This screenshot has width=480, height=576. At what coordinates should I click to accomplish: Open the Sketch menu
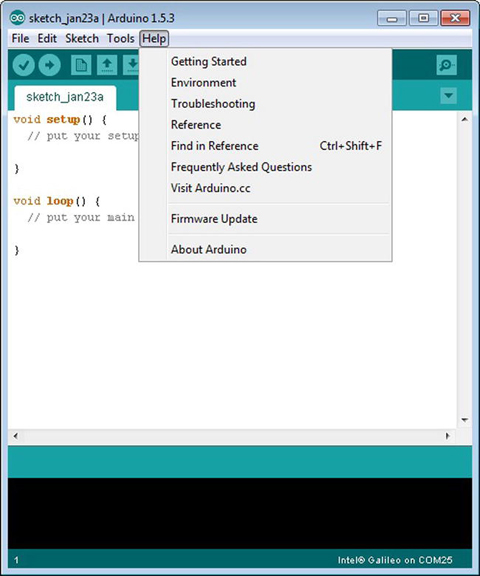tap(82, 38)
